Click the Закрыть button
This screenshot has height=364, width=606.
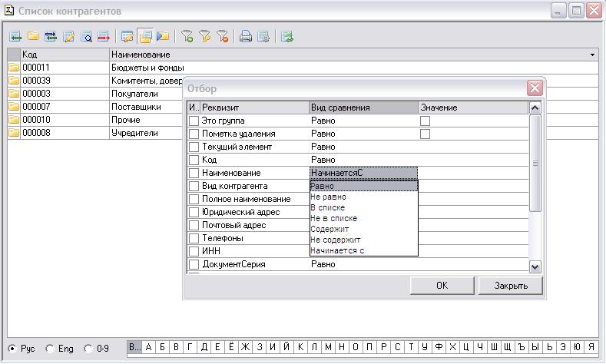510,286
